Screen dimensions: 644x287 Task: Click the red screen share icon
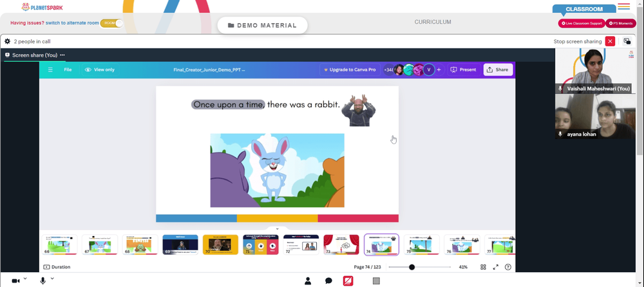(x=348, y=281)
